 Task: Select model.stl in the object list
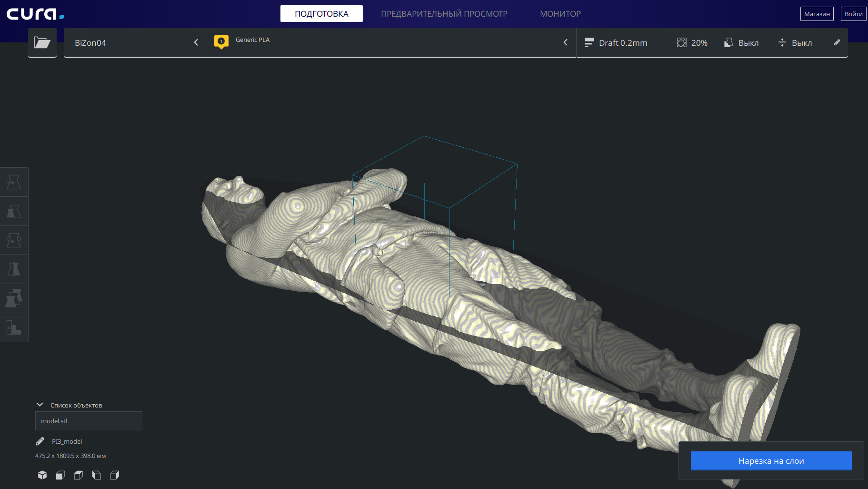click(89, 421)
